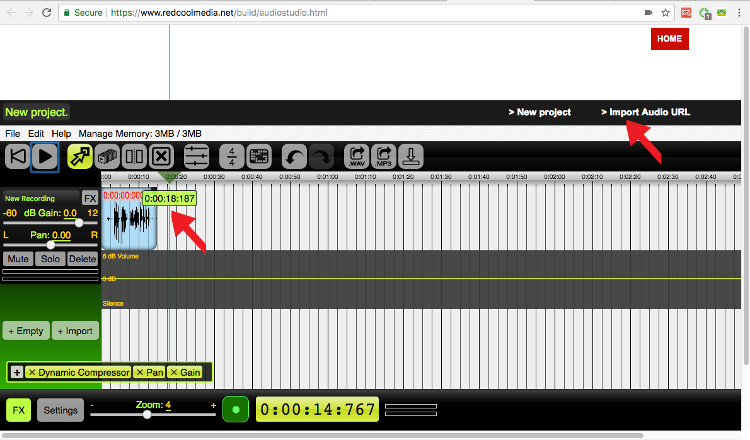Click the undo arrow icon
This screenshot has width=750, height=440.
click(294, 157)
